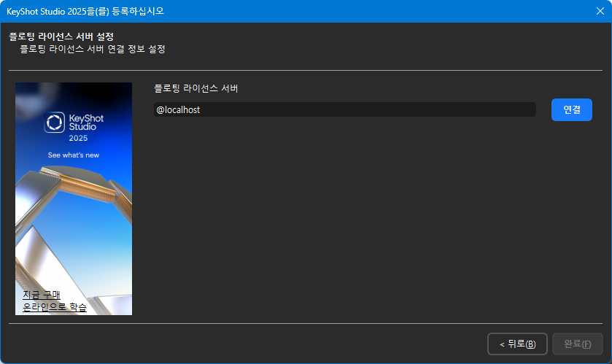612x364 pixels.
Task: Close the KeyShot Studio registration dialog
Action: coord(600,11)
